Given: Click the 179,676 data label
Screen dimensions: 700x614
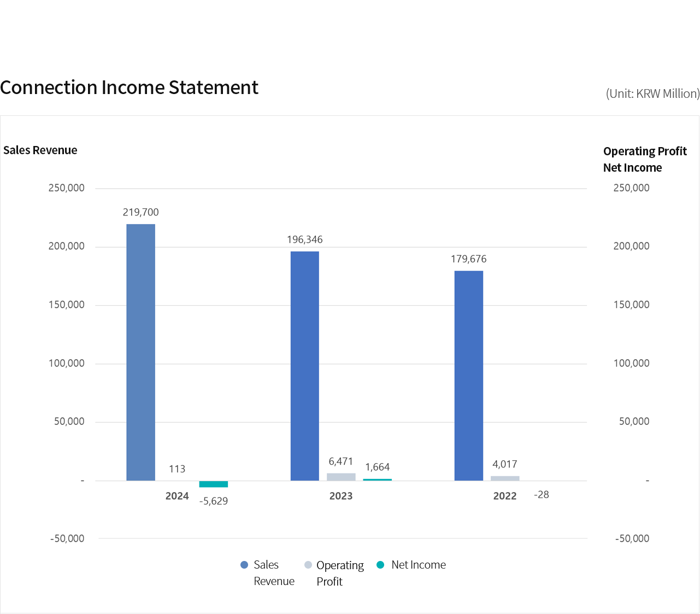Looking at the screenshot, I should [469, 259].
